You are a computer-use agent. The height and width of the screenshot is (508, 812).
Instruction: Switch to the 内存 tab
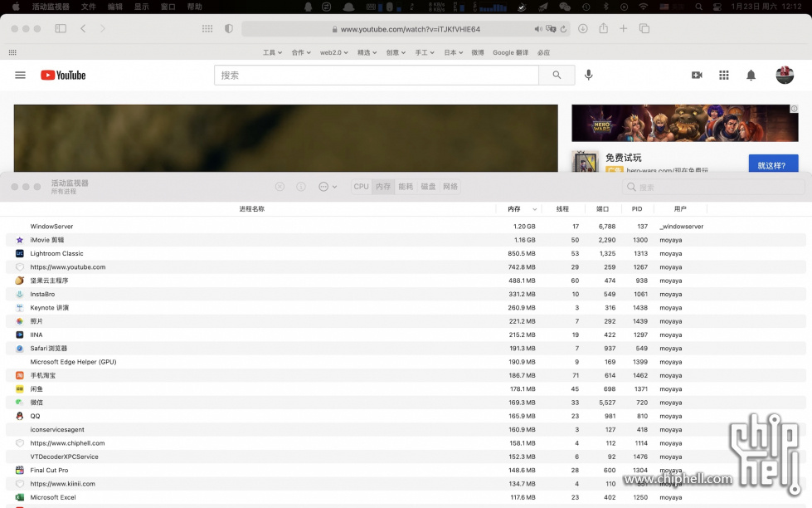point(383,187)
